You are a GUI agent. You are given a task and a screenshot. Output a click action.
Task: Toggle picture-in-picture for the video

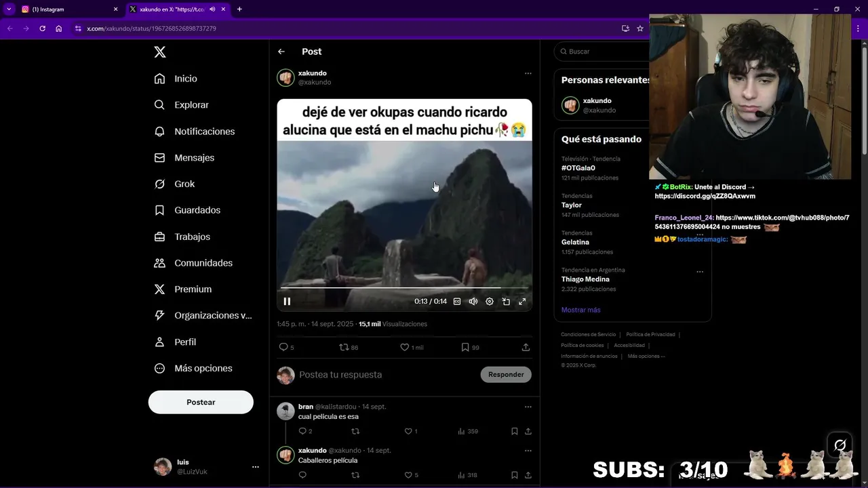point(506,302)
